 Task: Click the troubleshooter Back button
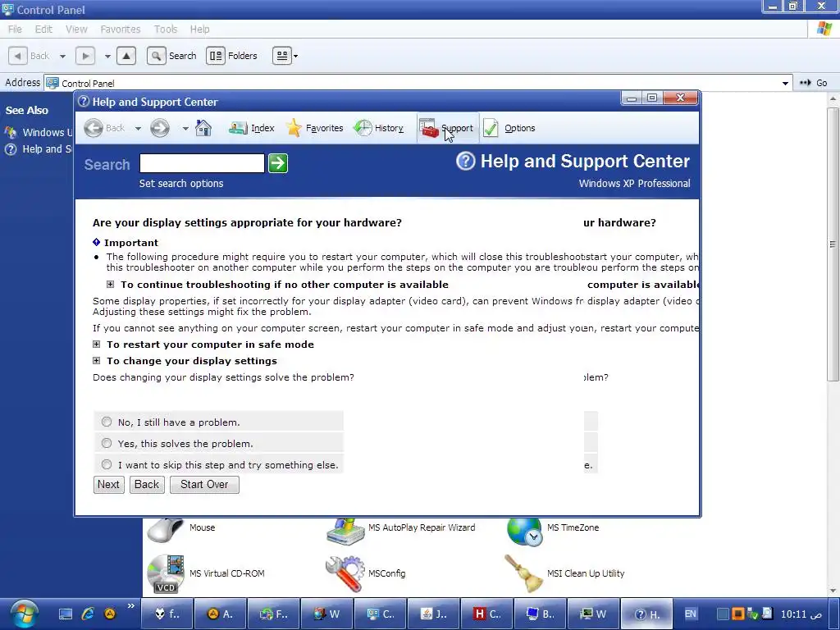(x=147, y=485)
